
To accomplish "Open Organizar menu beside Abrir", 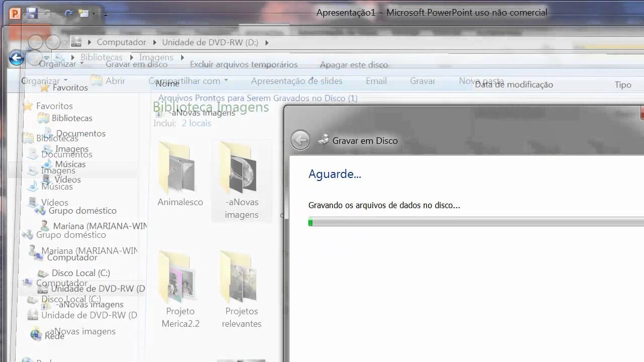I will pyautogui.click(x=44, y=80).
